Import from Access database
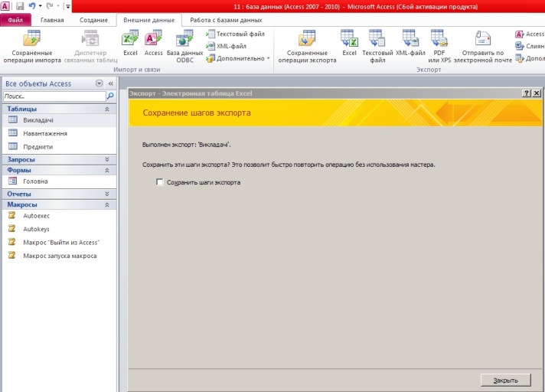 (153, 43)
